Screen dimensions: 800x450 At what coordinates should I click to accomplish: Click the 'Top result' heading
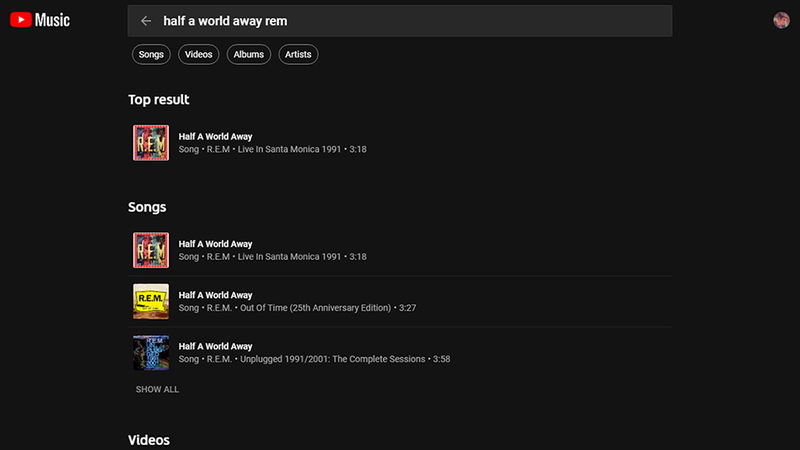click(x=159, y=99)
